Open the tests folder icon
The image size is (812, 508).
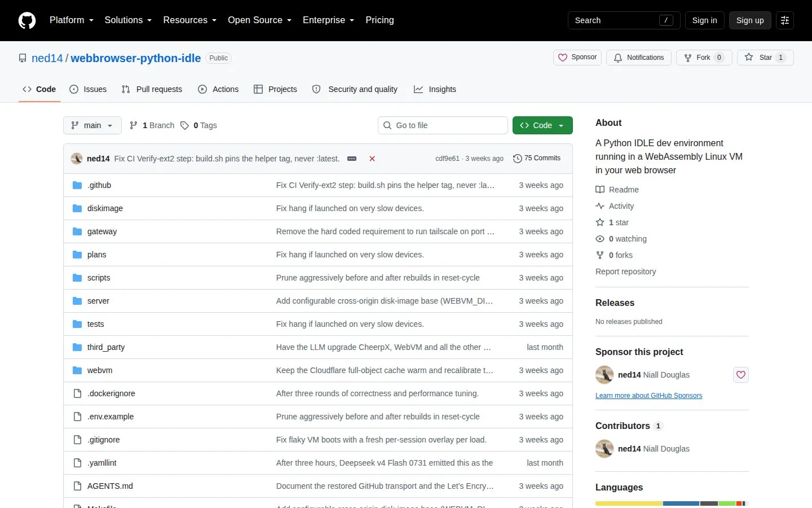77,324
